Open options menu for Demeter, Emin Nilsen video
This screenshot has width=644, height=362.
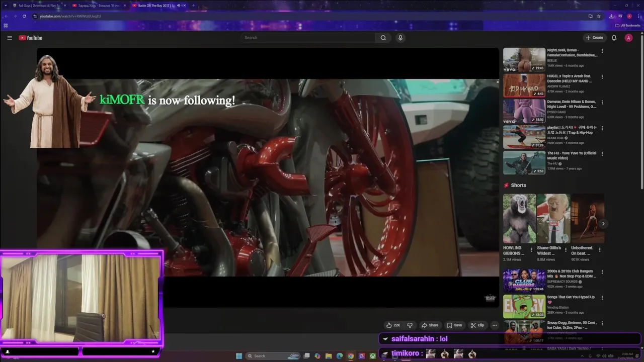click(602, 102)
